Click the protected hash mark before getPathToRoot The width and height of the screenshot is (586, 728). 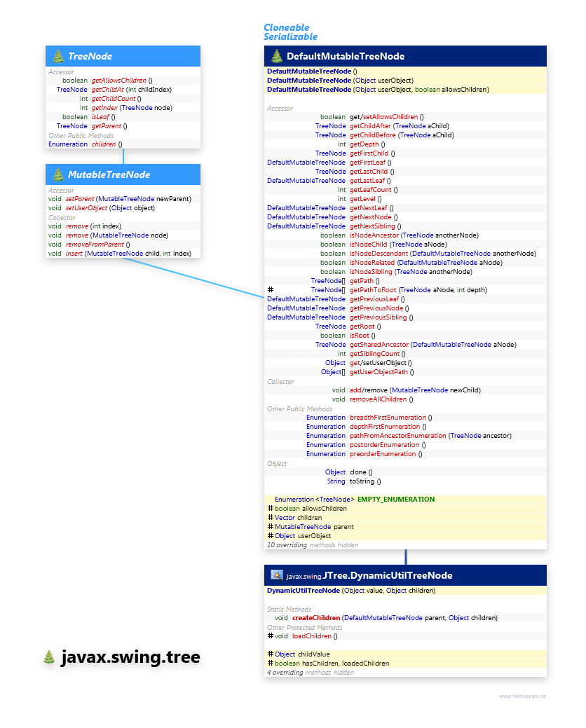(271, 289)
